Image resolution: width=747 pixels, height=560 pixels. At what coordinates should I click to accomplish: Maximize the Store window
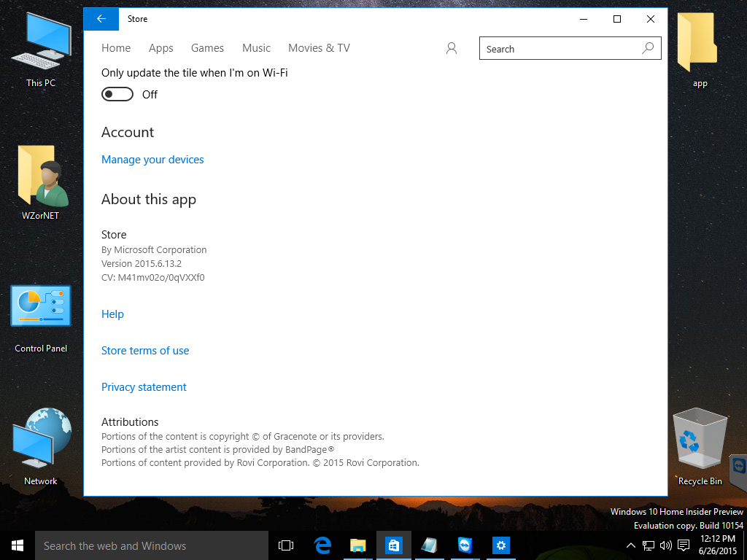click(617, 19)
